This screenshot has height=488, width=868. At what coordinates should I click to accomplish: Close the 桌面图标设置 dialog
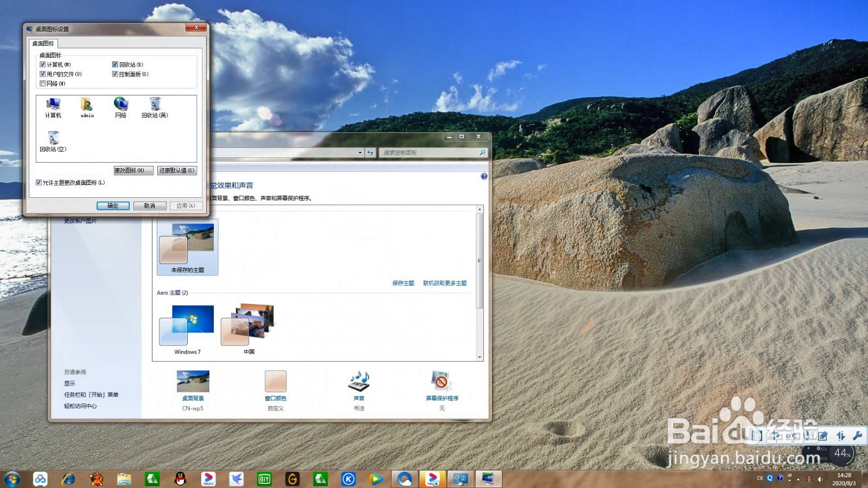(x=196, y=27)
